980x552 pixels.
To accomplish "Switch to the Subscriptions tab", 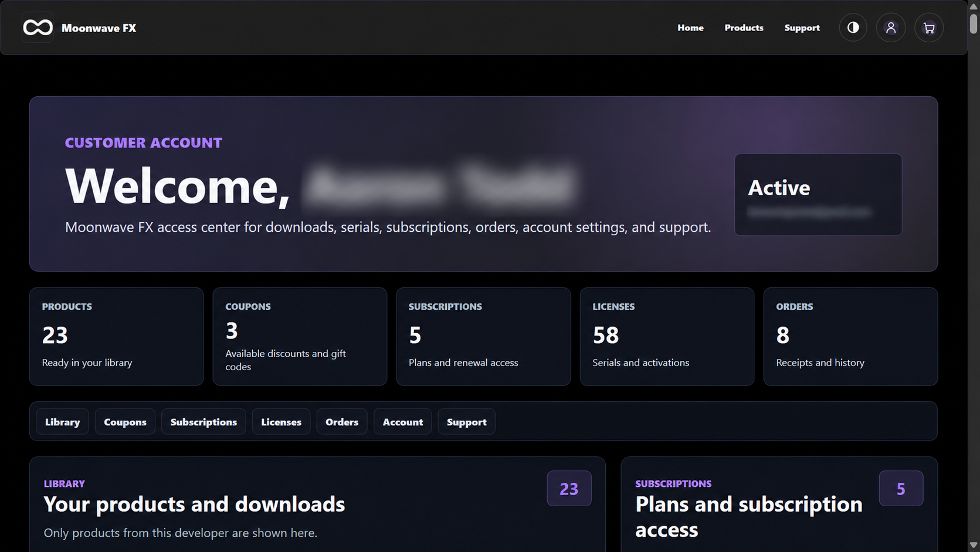I will (x=204, y=422).
